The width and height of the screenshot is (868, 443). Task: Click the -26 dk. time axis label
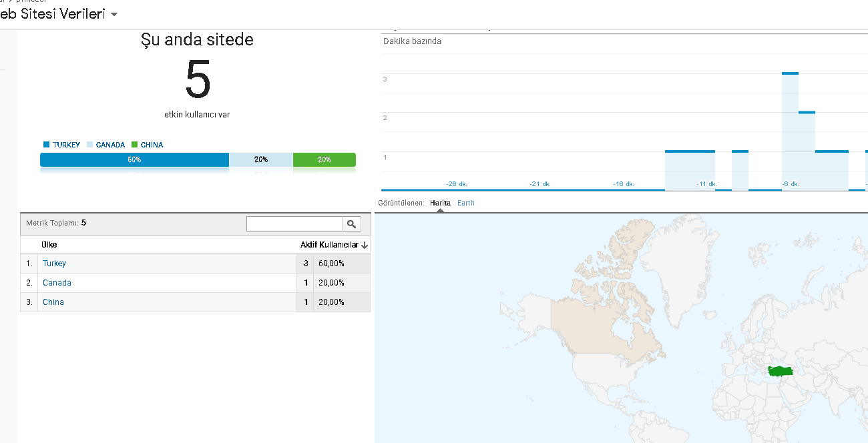457,184
